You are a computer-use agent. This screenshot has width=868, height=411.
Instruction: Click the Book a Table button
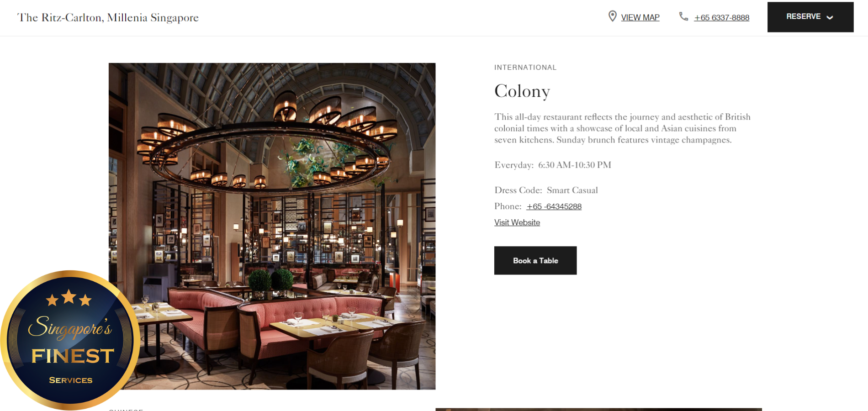(x=535, y=260)
